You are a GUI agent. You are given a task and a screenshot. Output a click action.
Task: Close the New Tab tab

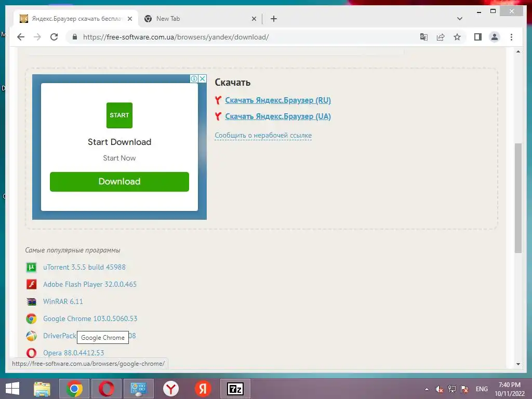point(254,19)
